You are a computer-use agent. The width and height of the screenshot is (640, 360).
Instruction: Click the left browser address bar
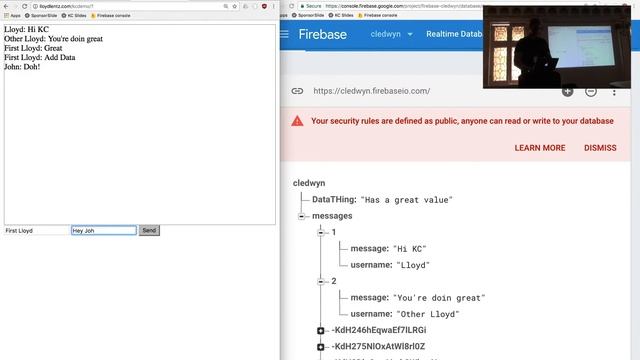click(x=127, y=7)
